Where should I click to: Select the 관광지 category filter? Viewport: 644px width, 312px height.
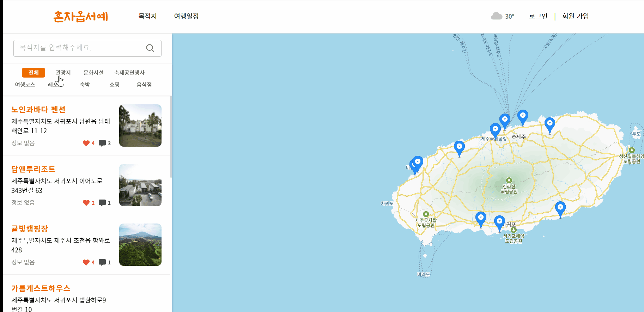[x=63, y=73]
